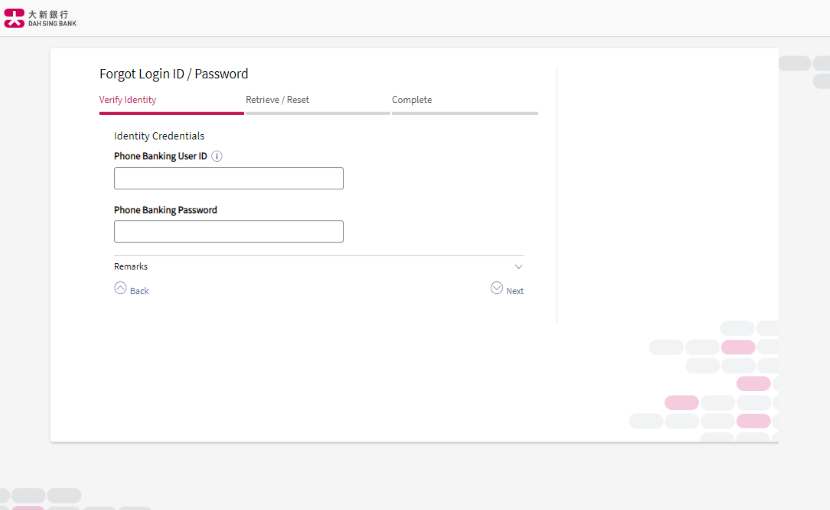
Task: Open the Phone Banking User ID info icon
Action: pos(217,156)
